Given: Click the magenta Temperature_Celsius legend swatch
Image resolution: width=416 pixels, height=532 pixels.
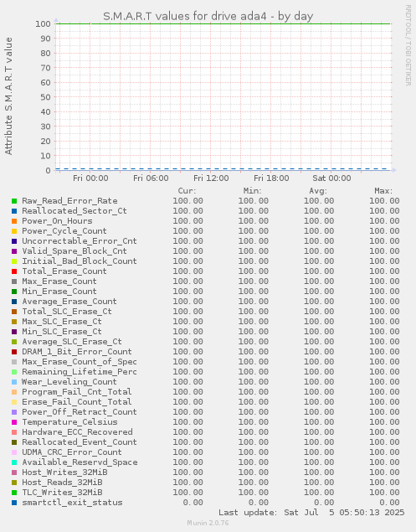Looking at the screenshot, I should 14,422.
